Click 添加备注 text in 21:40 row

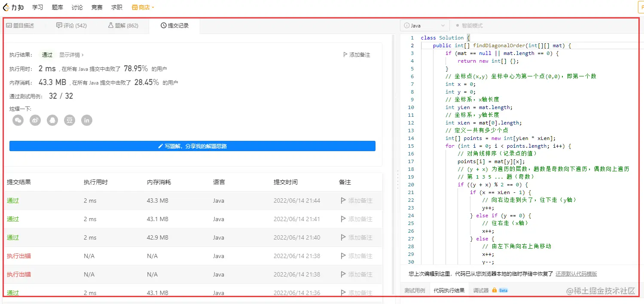360,237
